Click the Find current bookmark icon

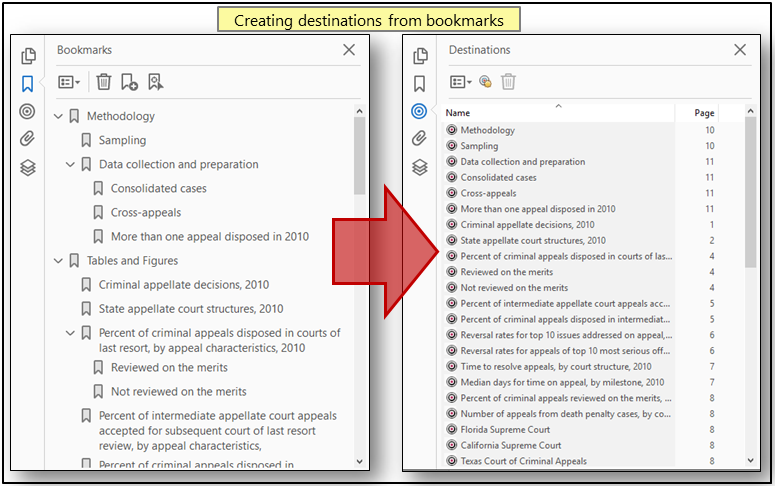point(155,82)
